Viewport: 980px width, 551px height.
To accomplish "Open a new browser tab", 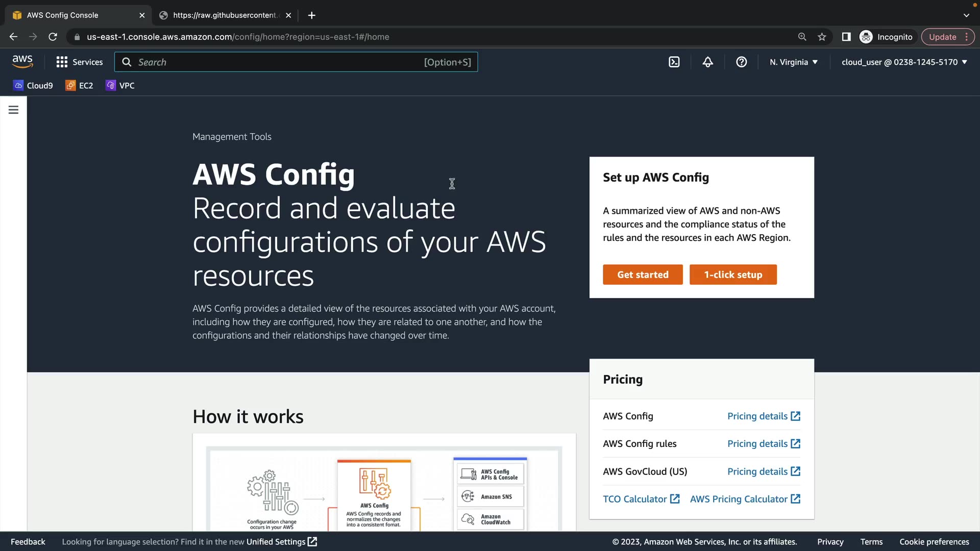I will click(311, 15).
